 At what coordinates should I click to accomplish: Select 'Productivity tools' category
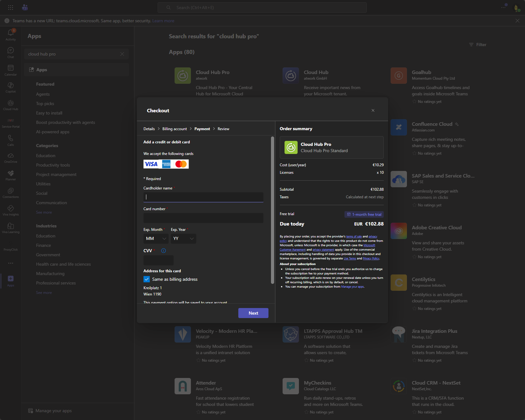[53, 165]
